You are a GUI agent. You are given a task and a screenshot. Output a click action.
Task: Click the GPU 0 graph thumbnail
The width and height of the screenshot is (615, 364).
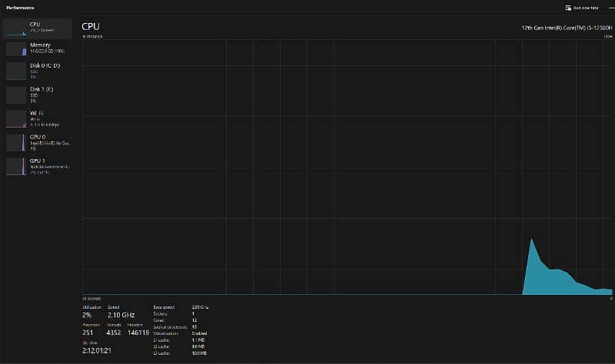[x=15, y=143]
